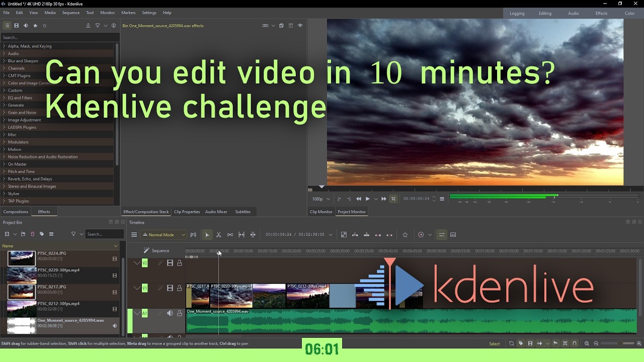Open the Normal Mode edit mode dropdown
This screenshot has height=362, width=644.
(x=164, y=235)
